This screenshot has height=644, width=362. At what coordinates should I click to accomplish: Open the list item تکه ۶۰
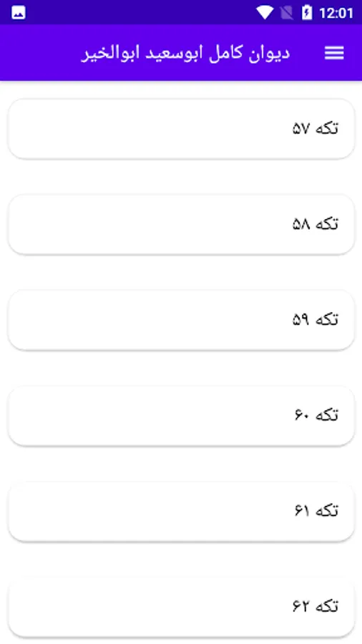pyautogui.click(x=181, y=416)
